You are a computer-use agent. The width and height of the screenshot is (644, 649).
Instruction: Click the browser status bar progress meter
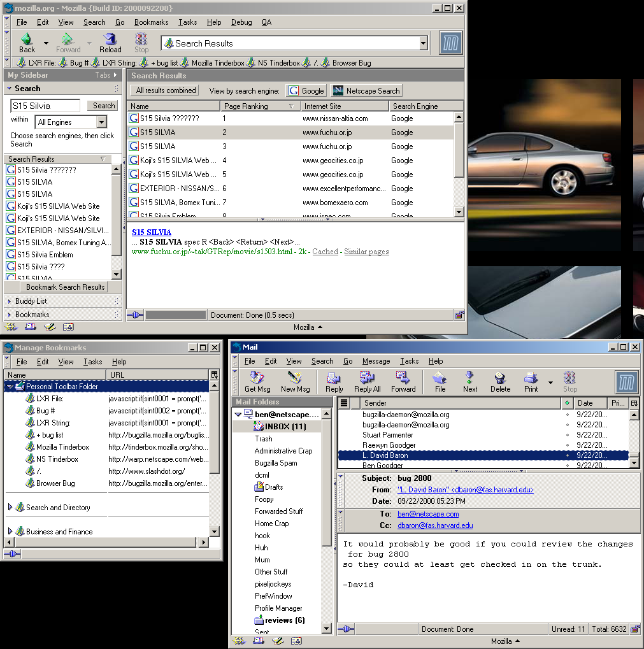click(x=176, y=315)
